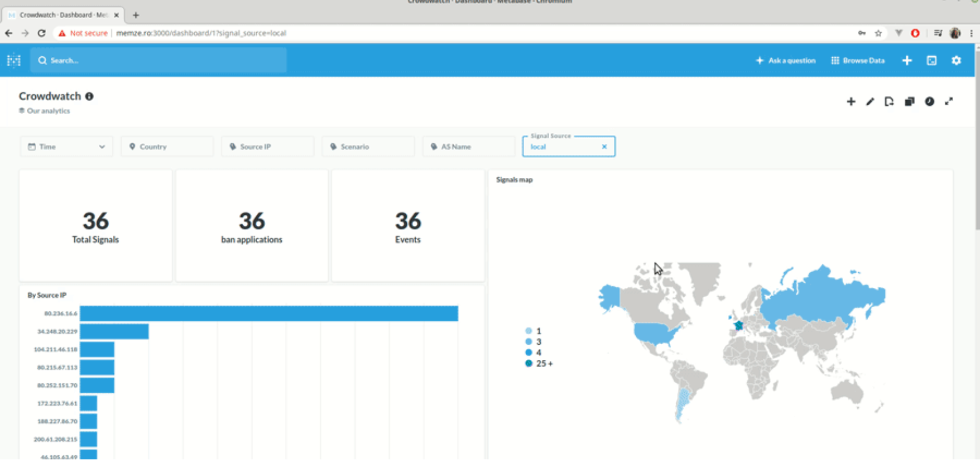Open the browser profile avatar

point(955,33)
